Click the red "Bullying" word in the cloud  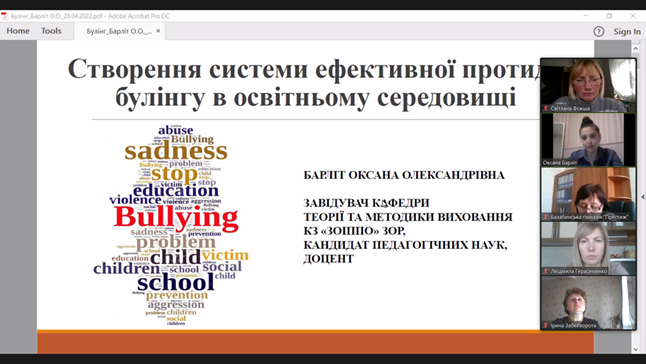tap(176, 218)
